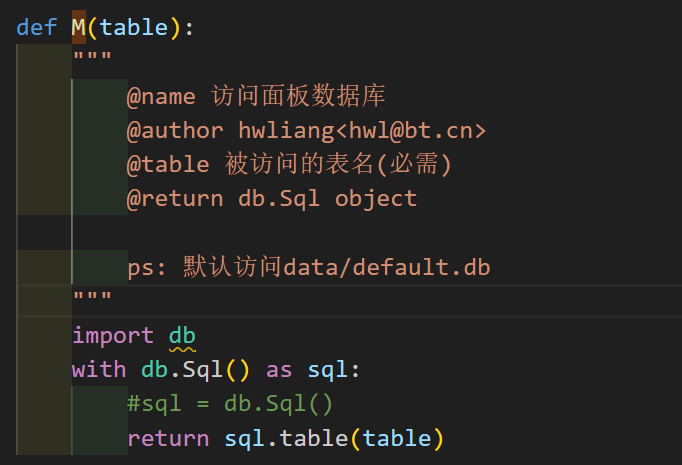Click the sql variable before the colon
Image resolution: width=682 pixels, height=465 pixels.
click(327, 370)
